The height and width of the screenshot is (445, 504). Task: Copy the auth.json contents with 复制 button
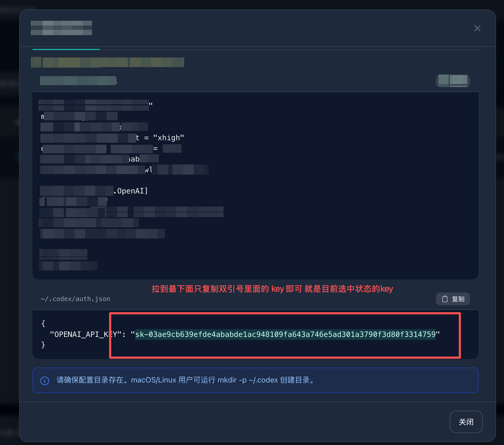453,299
